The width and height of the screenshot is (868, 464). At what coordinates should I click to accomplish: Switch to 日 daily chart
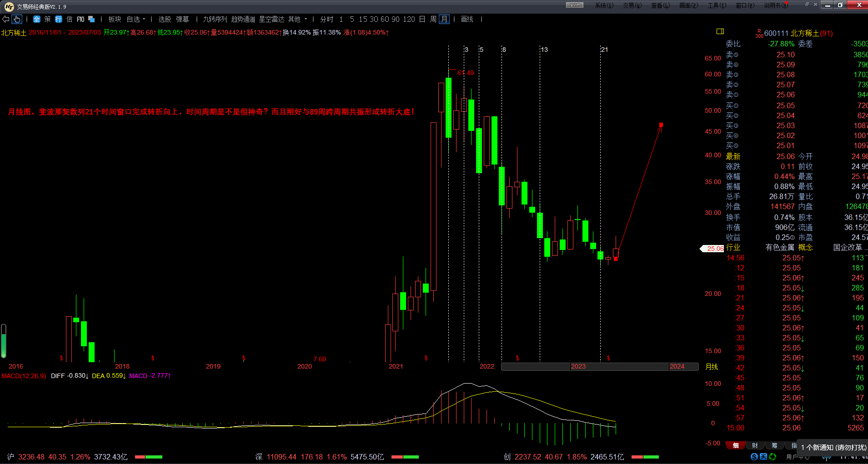pos(422,19)
